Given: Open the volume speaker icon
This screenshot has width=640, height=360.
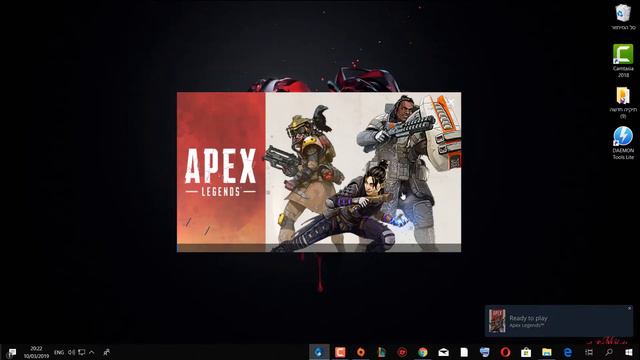Looking at the screenshot, I should [71, 352].
